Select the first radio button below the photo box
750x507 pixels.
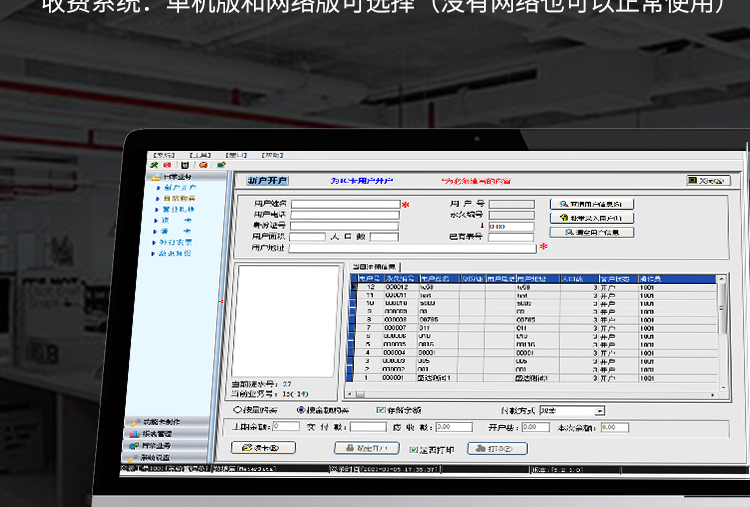pos(237,410)
